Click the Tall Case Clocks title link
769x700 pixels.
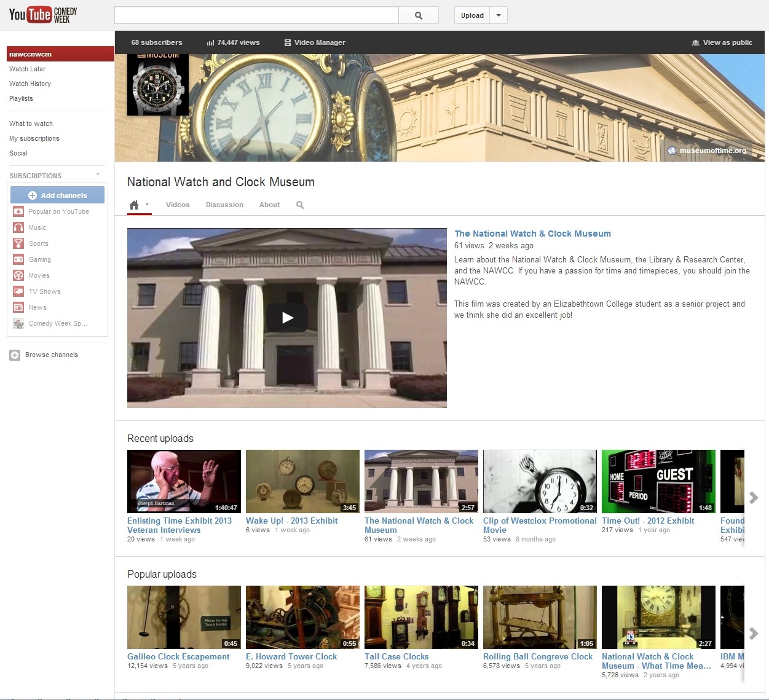[x=396, y=656]
